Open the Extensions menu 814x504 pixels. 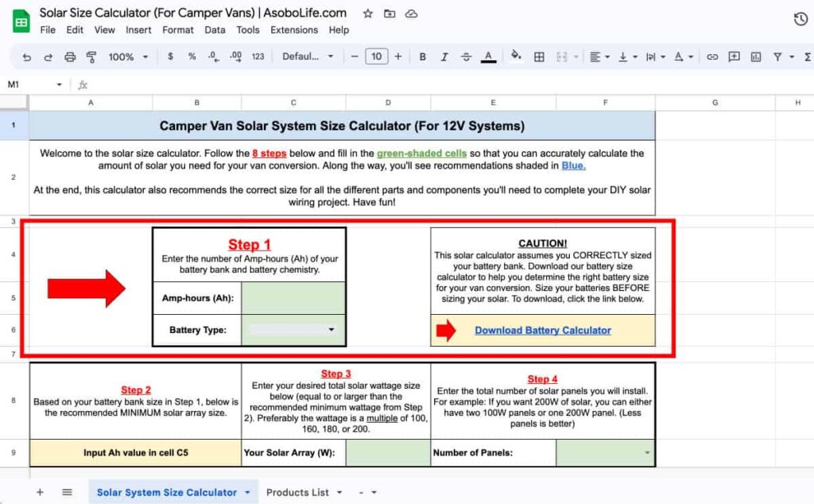(x=294, y=30)
